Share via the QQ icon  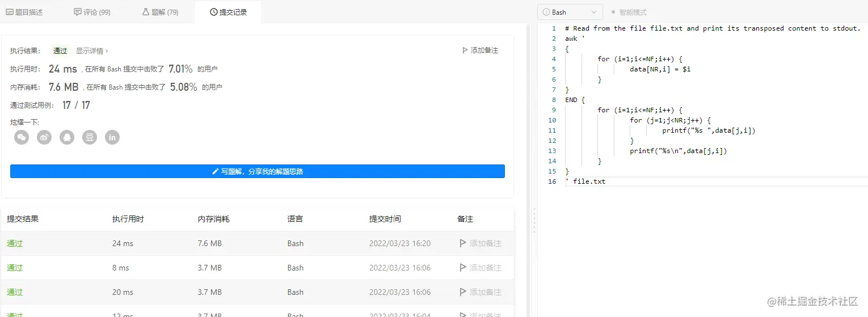[67, 137]
